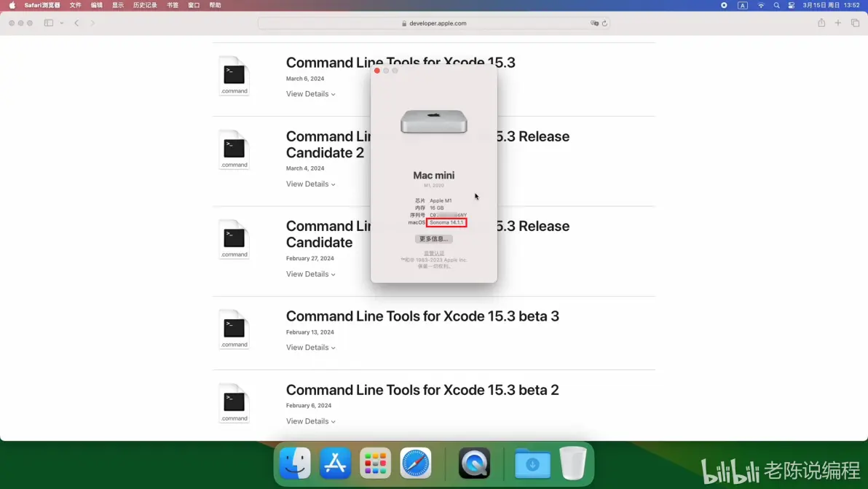This screenshot has height=489, width=868.
Task: Open the 编辑 menu
Action: pos(97,6)
